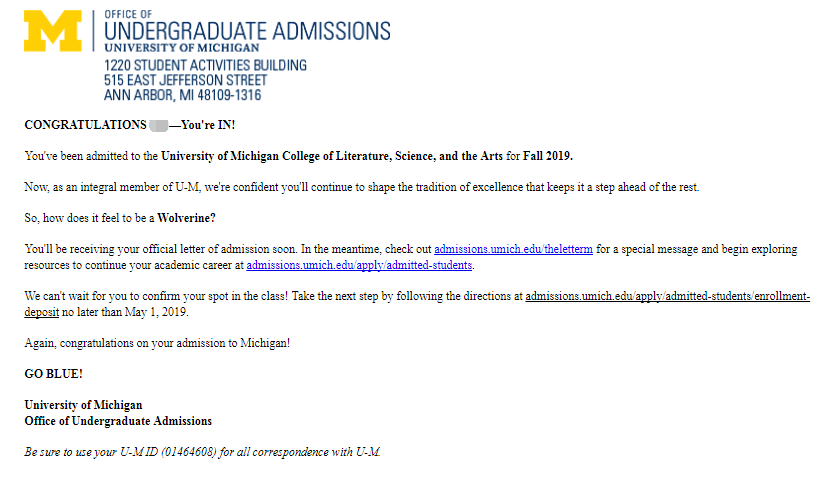Click the "Office of Undergraduate Admissions" signature line
This screenshot has height=478, width=817.
coord(118,421)
